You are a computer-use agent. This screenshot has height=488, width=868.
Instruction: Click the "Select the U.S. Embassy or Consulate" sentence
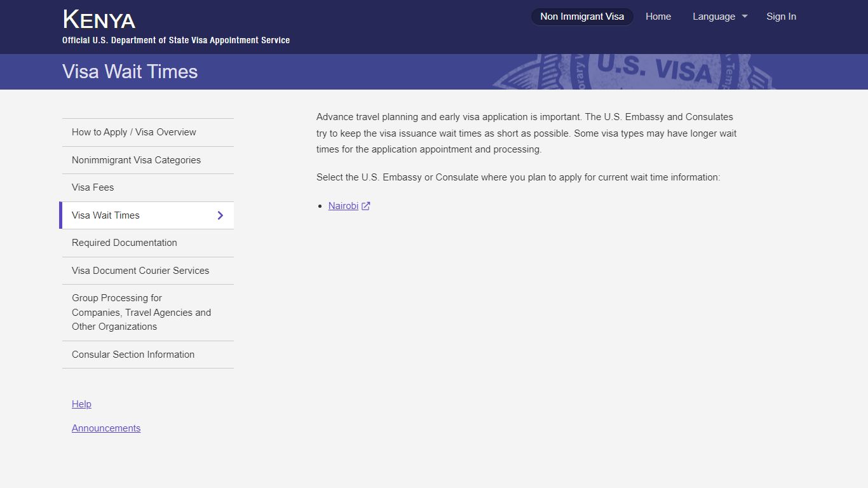(x=519, y=177)
